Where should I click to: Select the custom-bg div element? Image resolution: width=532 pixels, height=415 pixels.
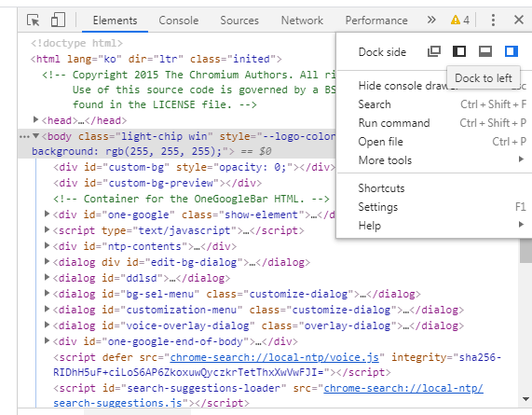tap(195, 168)
